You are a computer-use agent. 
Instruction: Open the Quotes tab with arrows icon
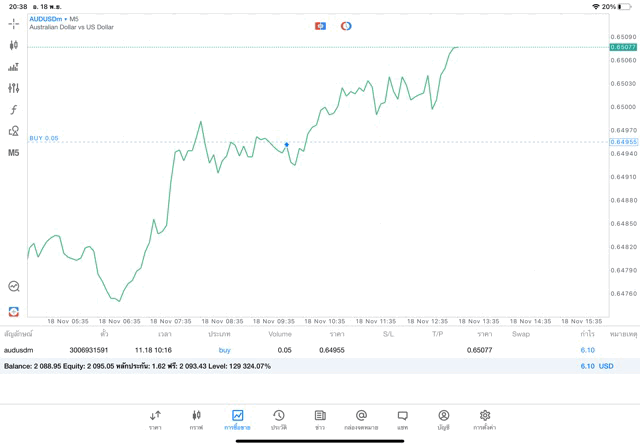155,420
